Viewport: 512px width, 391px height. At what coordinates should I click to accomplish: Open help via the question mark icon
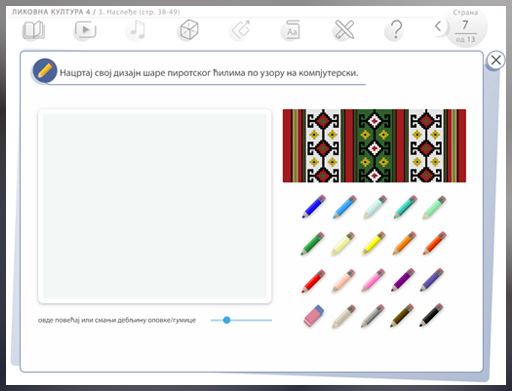click(395, 30)
